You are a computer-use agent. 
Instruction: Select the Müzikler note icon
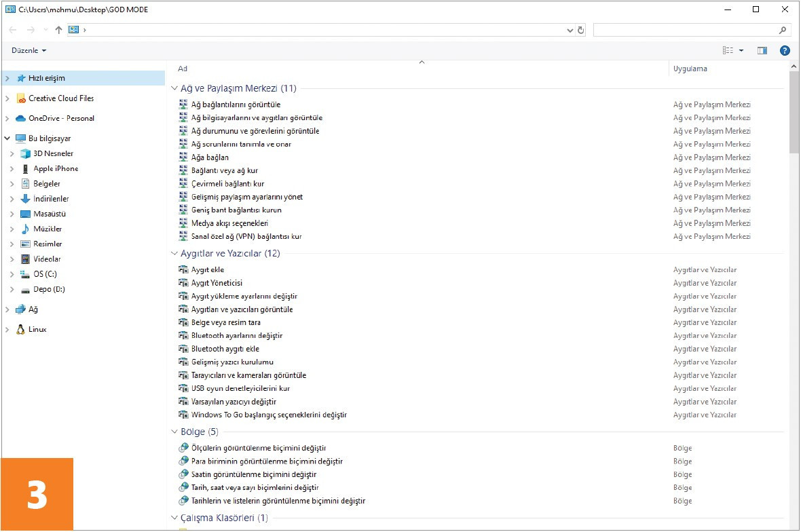(25, 229)
